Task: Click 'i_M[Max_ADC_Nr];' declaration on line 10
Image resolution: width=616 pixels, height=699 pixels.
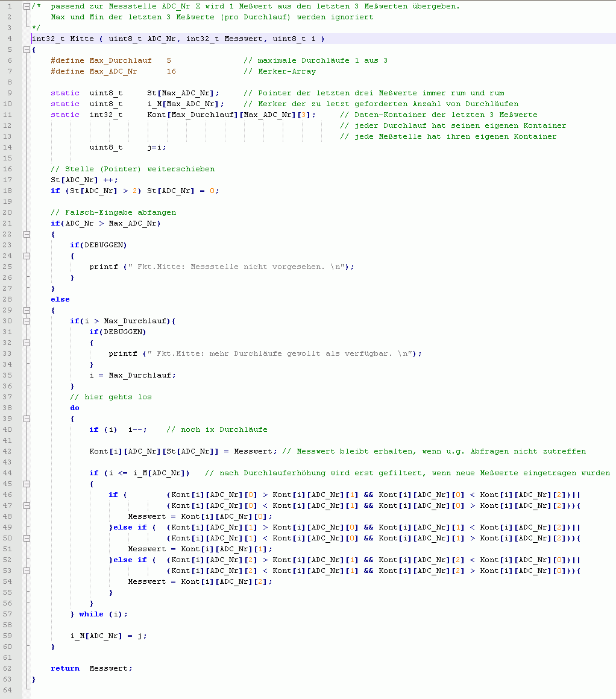Action: [186, 104]
